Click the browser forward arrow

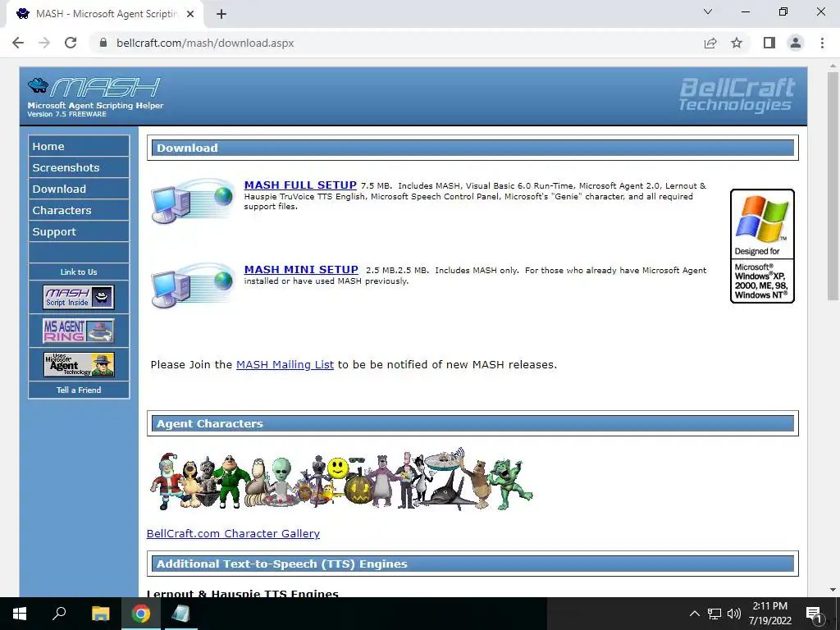click(x=44, y=43)
